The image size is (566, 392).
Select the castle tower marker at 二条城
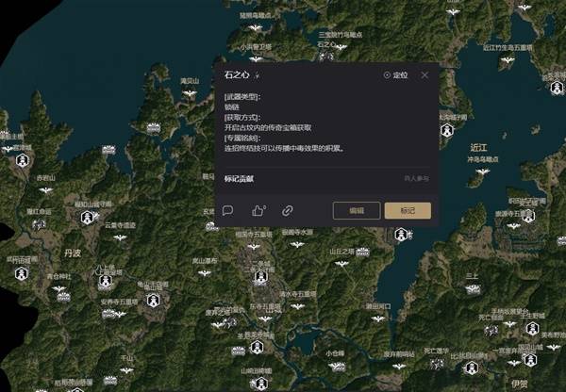click(260, 277)
